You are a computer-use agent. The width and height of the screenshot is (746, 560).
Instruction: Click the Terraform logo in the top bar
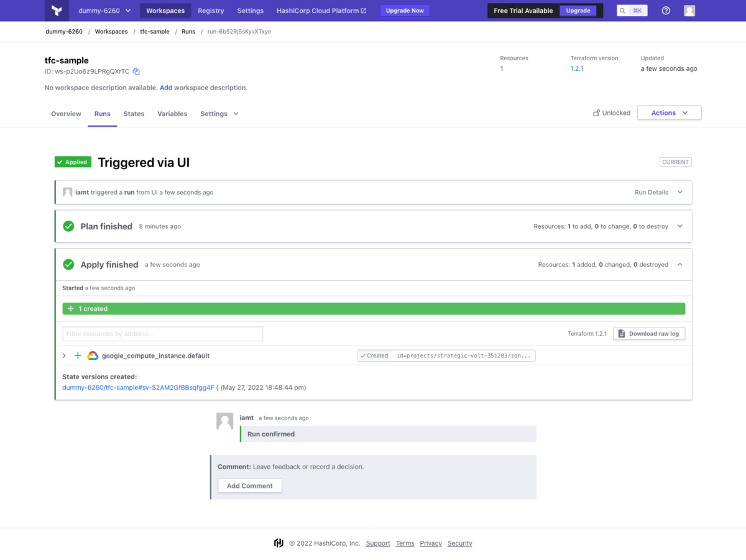pyautogui.click(x=57, y=11)
